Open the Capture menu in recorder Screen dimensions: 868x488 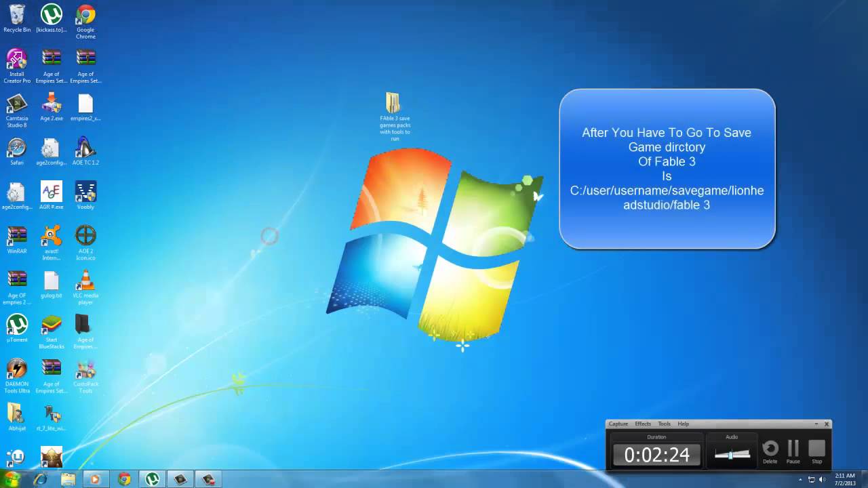[618, 424]
